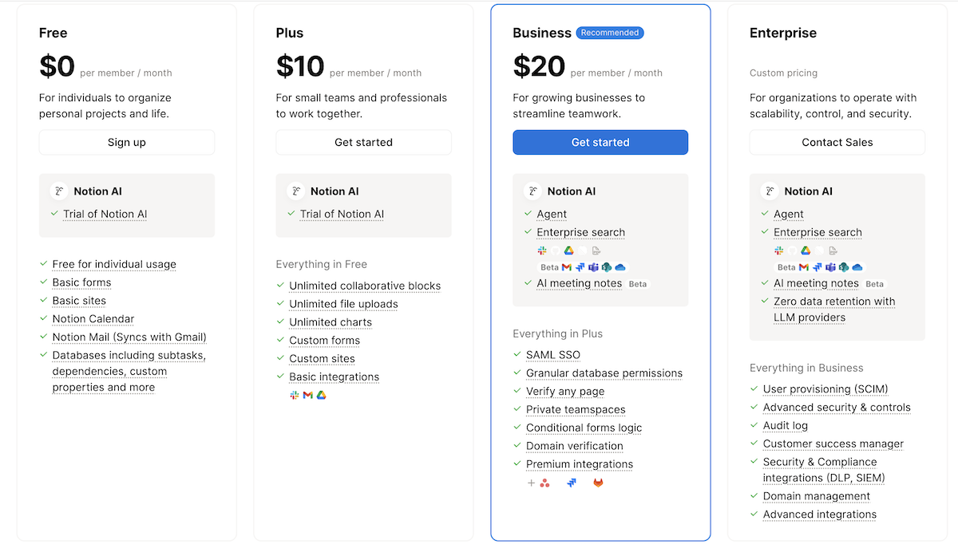This screenshot has height=560, width=958.
Task: Select the Google Drive icon under Enterprise search
Action: 568,250
